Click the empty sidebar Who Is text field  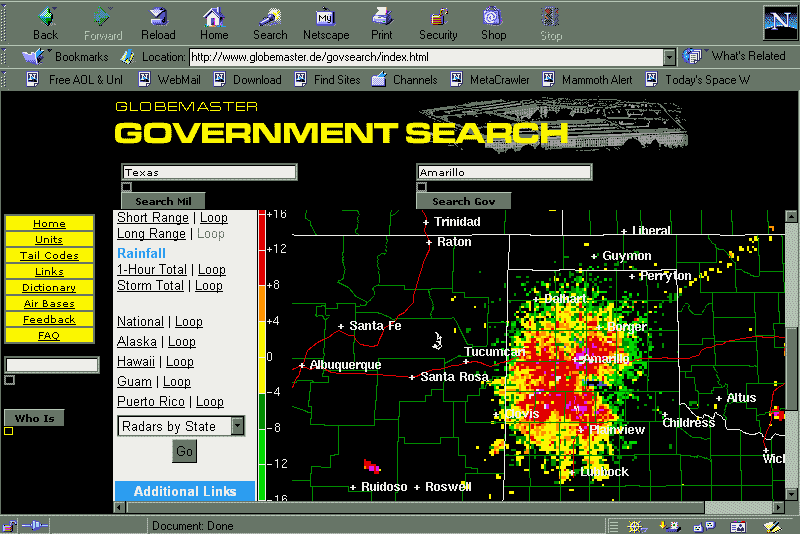(x=52, y=365)
